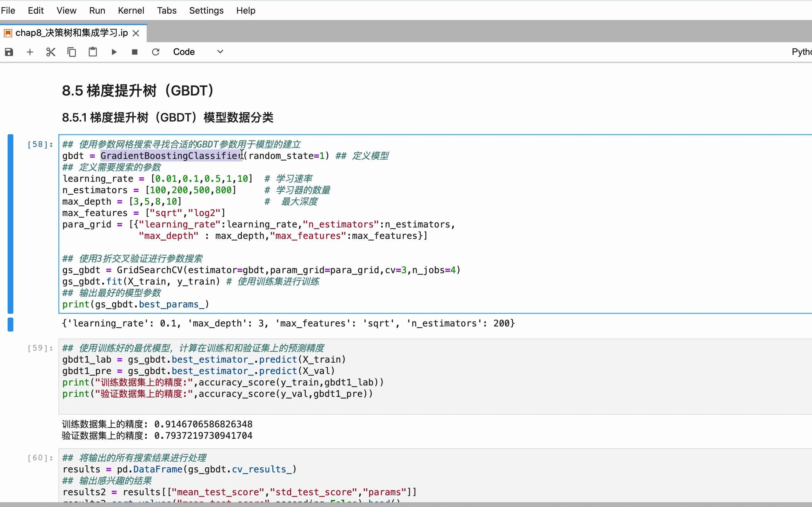The height and width of the screenshot is (507, 812).
Task: Open the File menu
Action: coord(8,10)
